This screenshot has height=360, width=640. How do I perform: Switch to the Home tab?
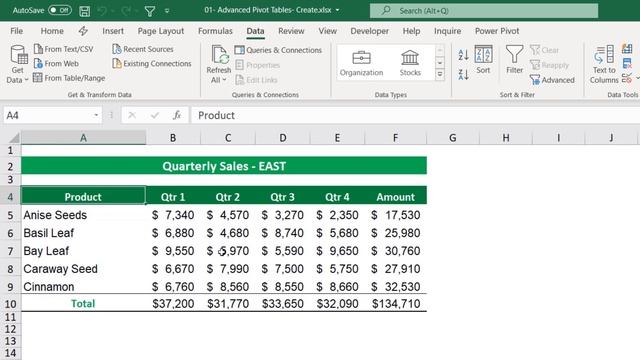[52, 31]
